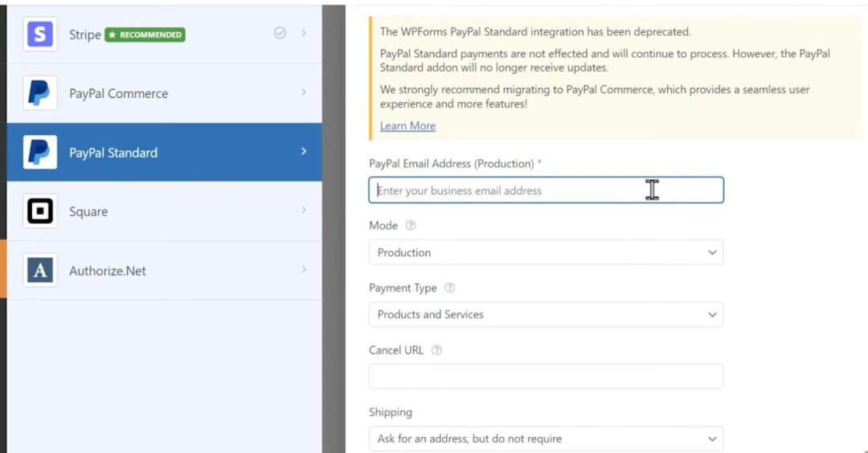Click the Payment Type label
Screen dimensions: 868x453
point(403,288)
